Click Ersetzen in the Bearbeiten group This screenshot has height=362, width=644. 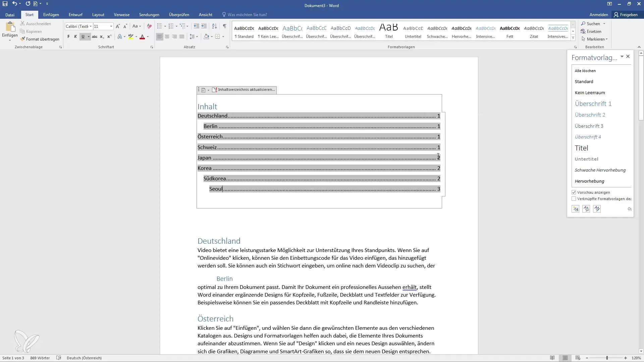pos(591,32)
